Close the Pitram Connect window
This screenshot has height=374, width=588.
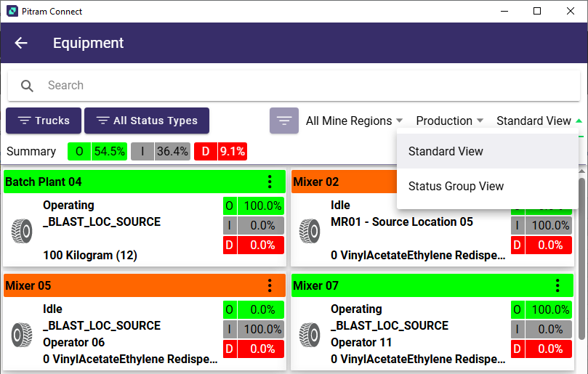pos(571,11)
